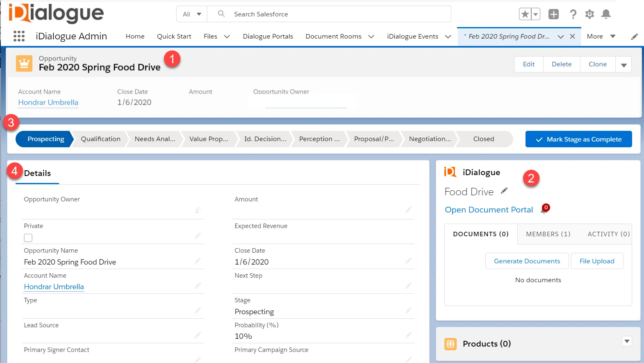Toggle the Private checkbox
The image size is (644, 363).
pos(28,238)
